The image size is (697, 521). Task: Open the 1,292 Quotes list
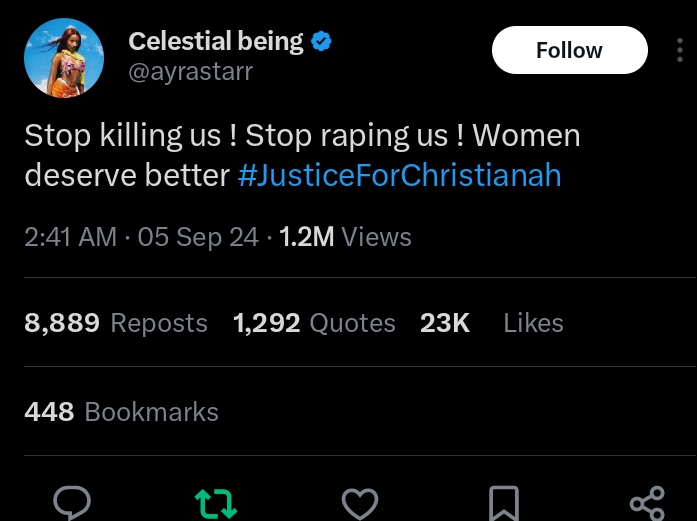pyautogui.click(x=314, y=323)
